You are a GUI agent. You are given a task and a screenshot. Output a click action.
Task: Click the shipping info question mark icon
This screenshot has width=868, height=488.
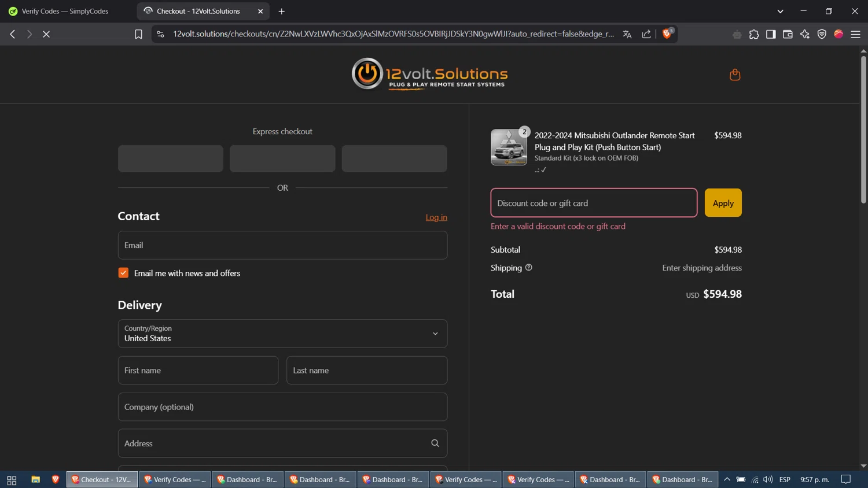pyautogui.click(x=528, y=268)
